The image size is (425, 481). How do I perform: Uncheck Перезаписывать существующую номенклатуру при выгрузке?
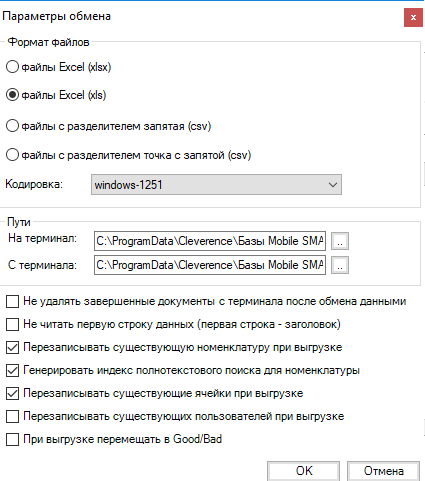tap(12, 347)
